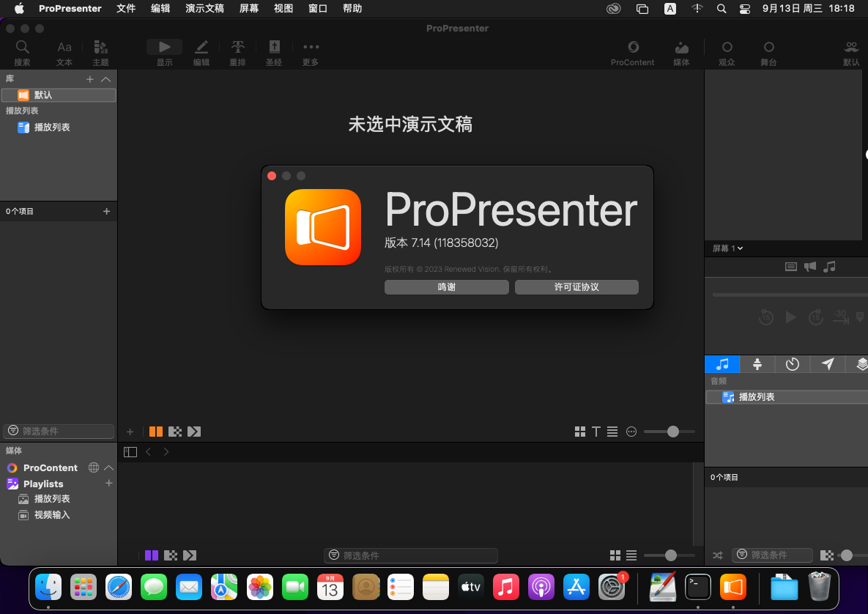Viewport: 868px width, 614px height.
Task: Select the audio 播放列表 item
Action: click(x=787, y=397)
